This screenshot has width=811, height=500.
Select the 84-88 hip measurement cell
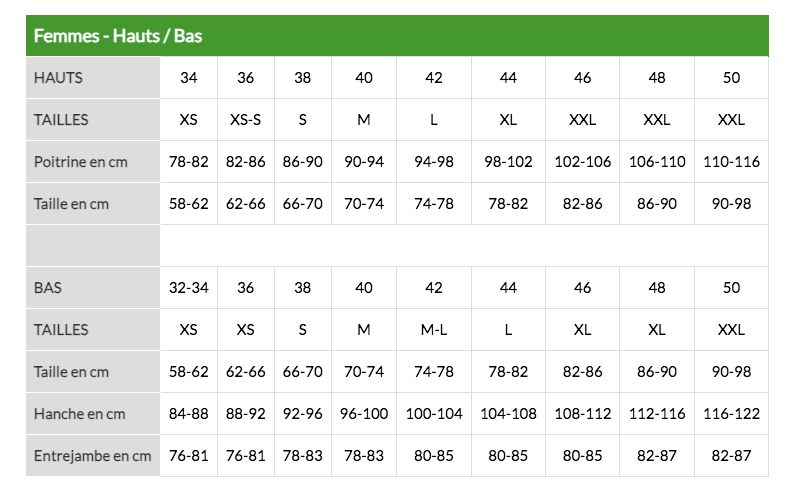click(189, 414)
